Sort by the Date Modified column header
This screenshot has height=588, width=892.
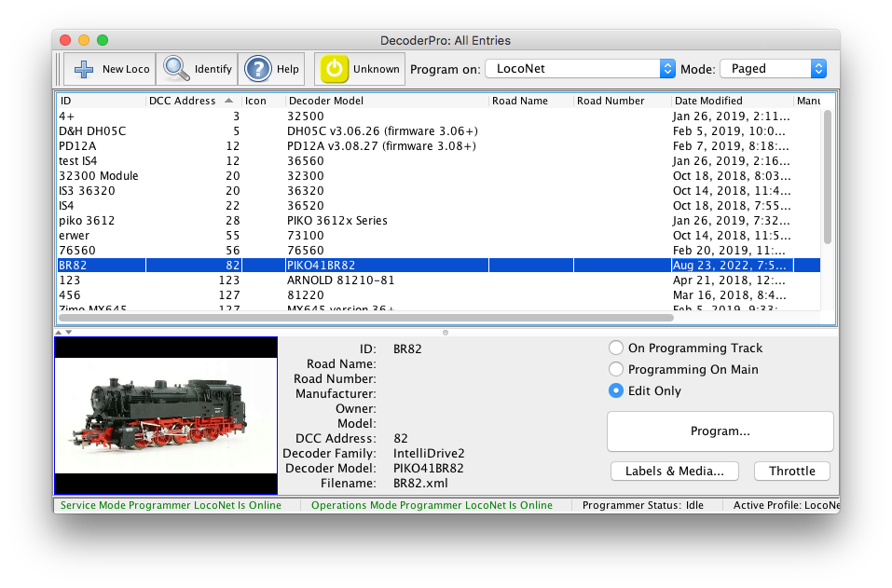click(x=731, y=101)
